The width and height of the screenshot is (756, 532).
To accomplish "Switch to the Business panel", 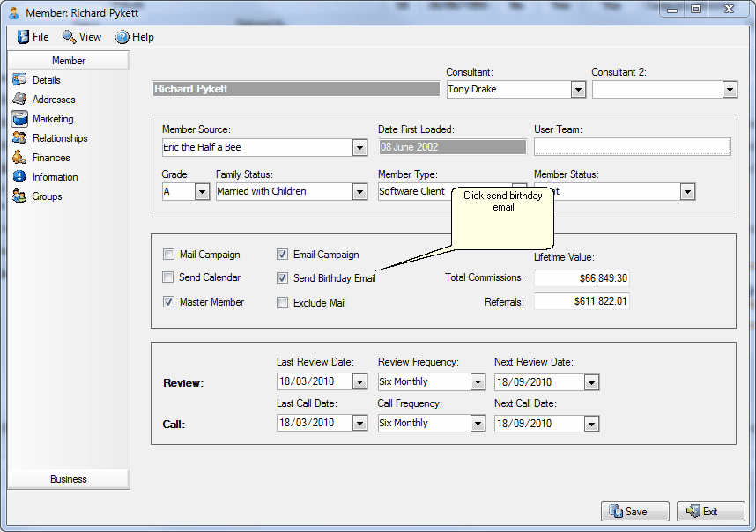I will click(x=69, y=479).
